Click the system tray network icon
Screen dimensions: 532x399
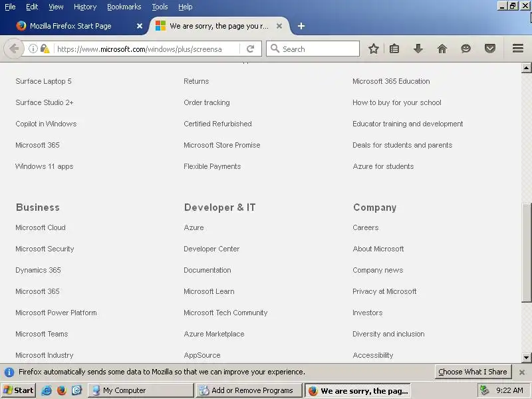click(x=485, y=390)
